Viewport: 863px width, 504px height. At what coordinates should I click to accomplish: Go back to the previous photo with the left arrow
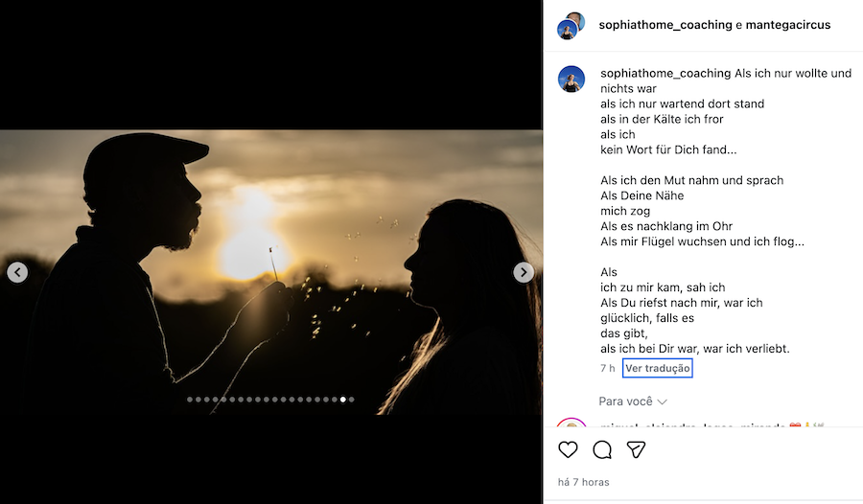point(17,272)
